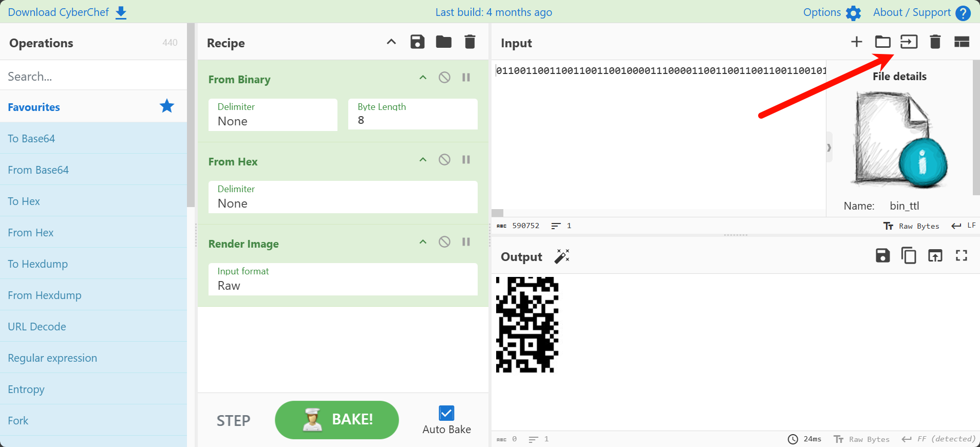The image size is (980, 447).
Task: Open the output magic wand
Action: point(562,256)
